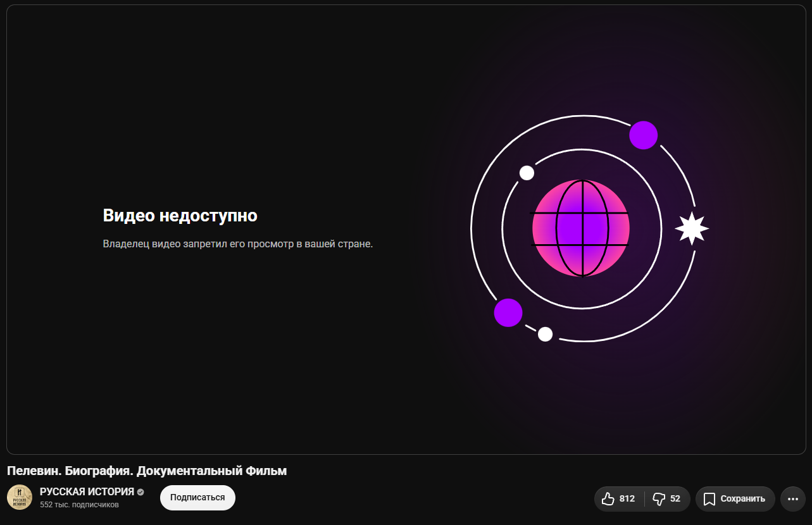Click the white starburst on the orbit
Image resolution: width=812 pixels, height=525 pixels.
(x=692, y=228)
